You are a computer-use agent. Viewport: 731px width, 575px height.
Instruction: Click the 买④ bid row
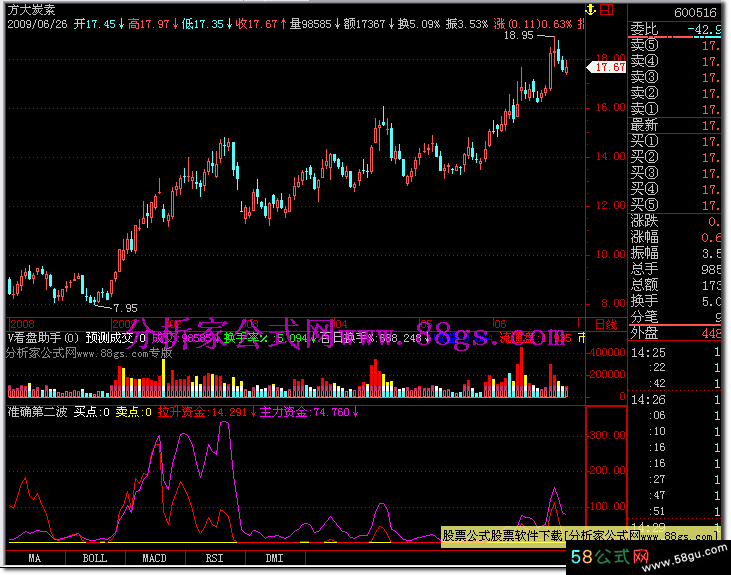click(675, 189)
